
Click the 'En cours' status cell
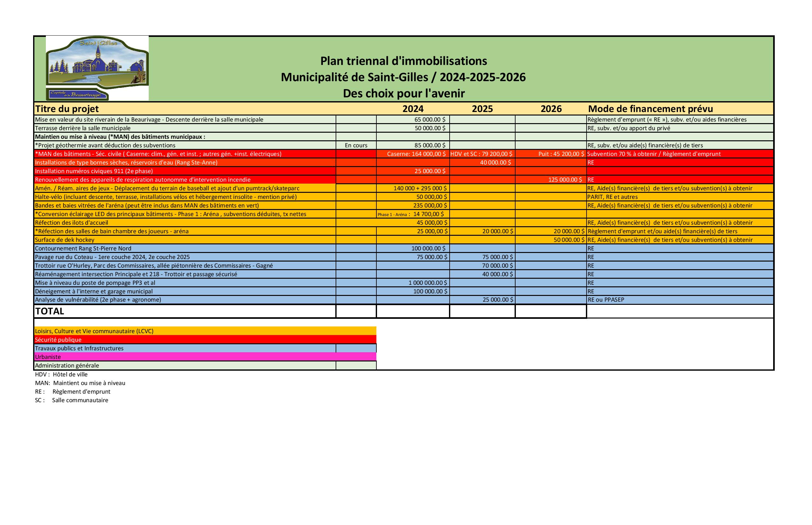356,145
